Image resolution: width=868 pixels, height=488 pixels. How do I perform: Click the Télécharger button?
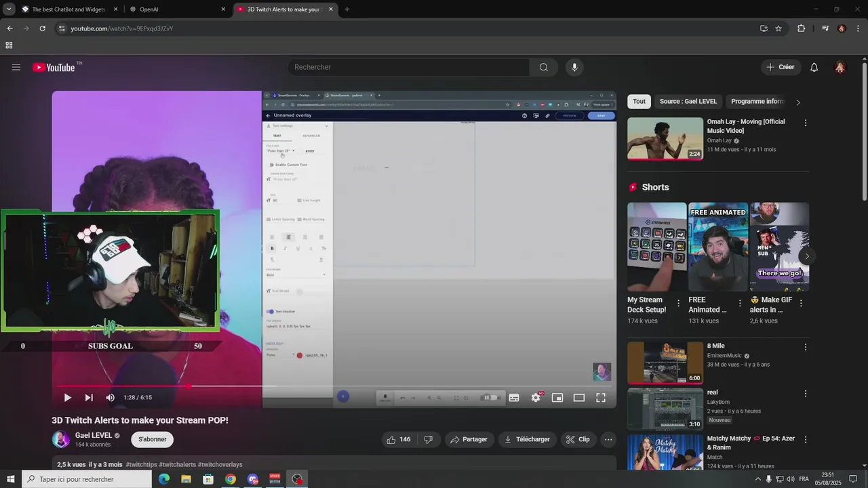tap(527, 439)
